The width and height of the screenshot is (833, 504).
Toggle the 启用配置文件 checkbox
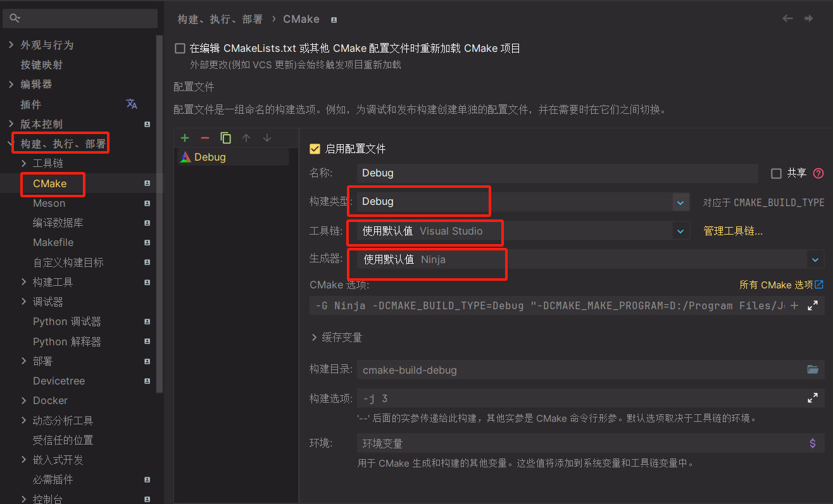tap(315, 149)
